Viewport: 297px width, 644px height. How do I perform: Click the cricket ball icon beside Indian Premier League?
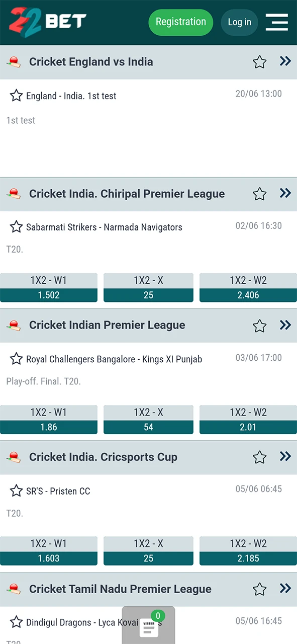pyautogui.click(x=14, y=325)
